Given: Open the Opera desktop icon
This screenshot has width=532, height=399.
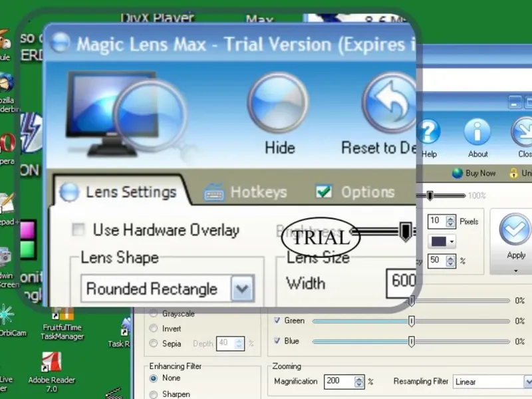Looking at the screenshot, I should point(7,148).
